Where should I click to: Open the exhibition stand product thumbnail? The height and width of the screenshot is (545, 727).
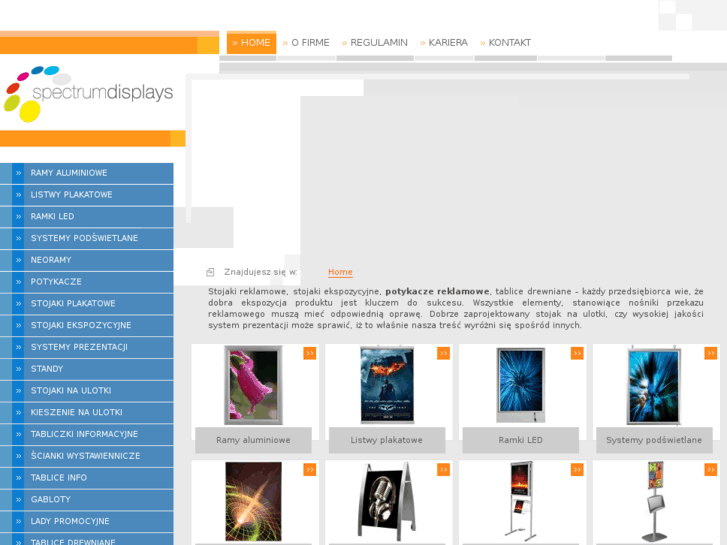[655, 501]
